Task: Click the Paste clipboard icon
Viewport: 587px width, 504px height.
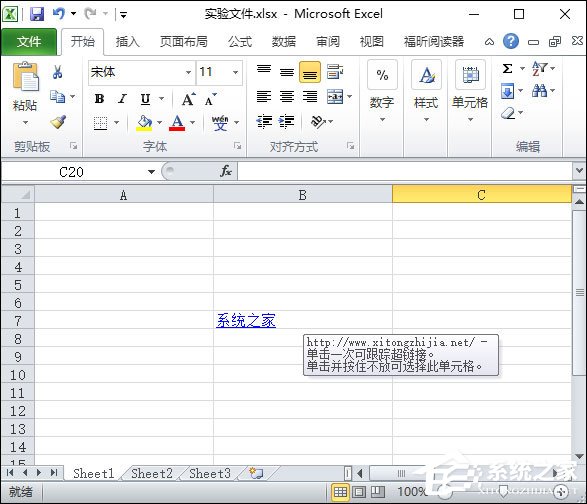Action: (x=25, y=77)
